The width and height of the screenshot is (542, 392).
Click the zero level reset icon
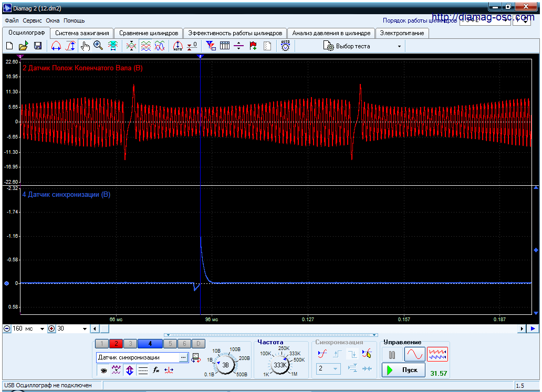192,46
